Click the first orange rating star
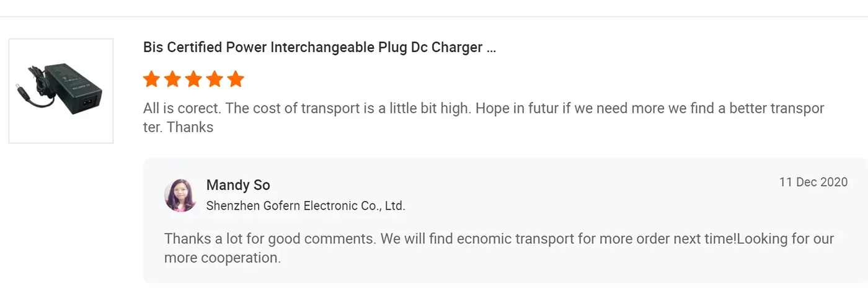 click(x=151, y=79)
